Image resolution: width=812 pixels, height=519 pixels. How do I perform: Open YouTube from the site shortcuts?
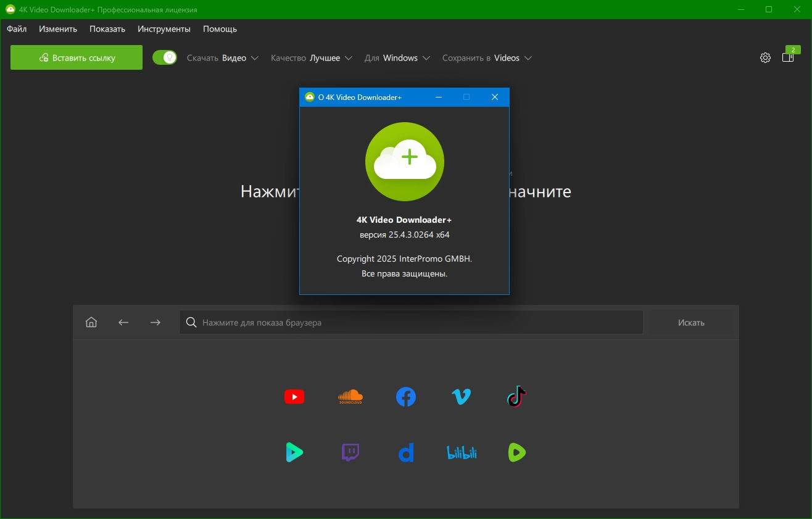tap(294, 397)
